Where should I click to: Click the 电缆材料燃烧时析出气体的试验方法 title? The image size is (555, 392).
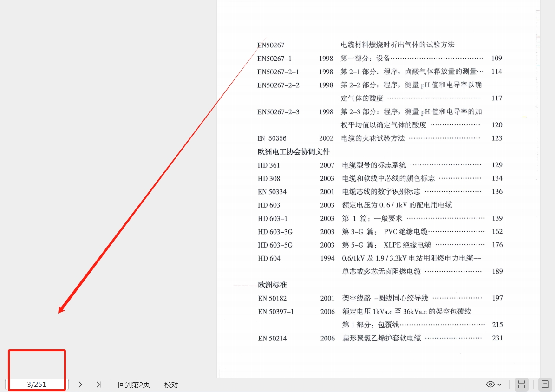point(398,45)
